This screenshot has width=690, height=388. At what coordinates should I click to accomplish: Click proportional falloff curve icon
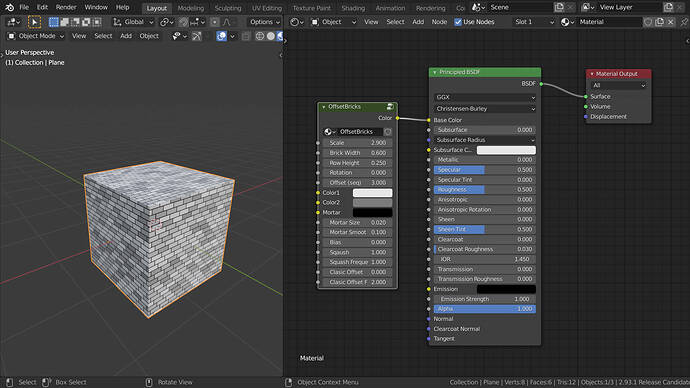[x=227, y=22]
